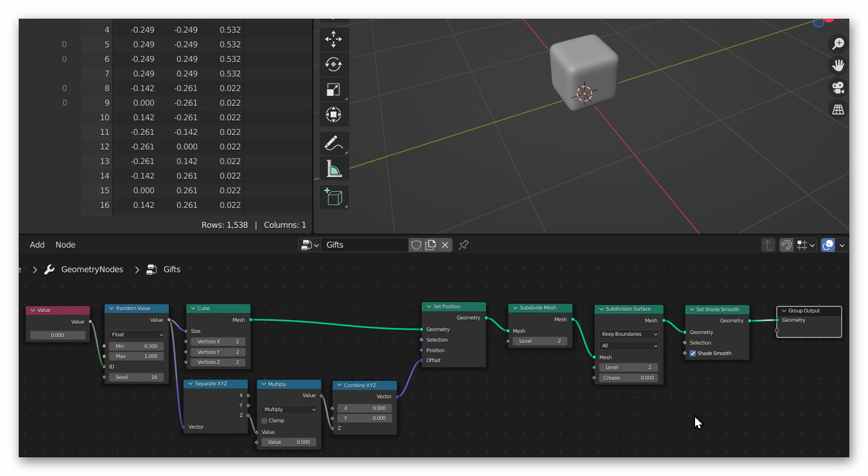Screen dimensions: 868x476
Task: Click the Subdivision Surface Level 2 field
Action: point(629,368)
